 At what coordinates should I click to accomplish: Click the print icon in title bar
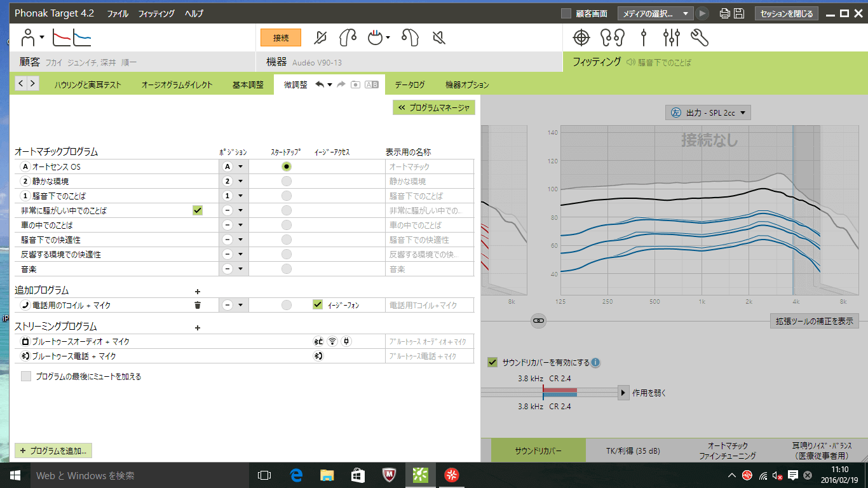724,13
